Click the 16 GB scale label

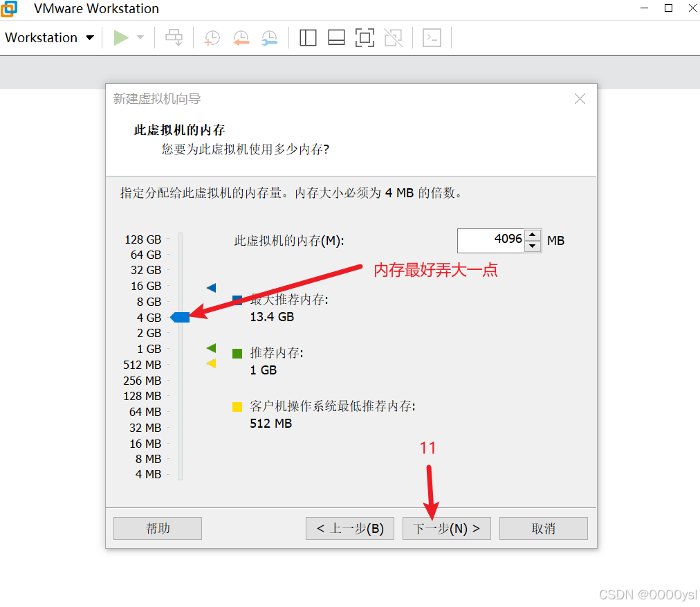click(x=146, y=286)
